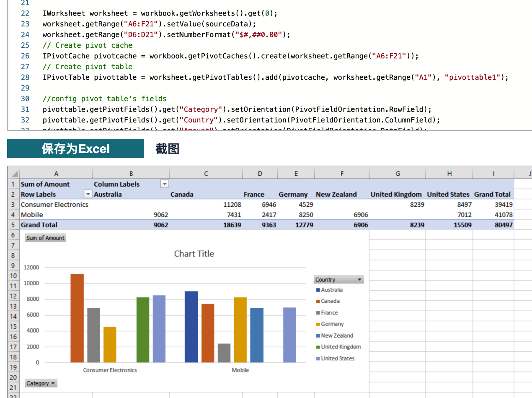
Task: Select Australia's blue legend color swatch
Action: [318, 289]
